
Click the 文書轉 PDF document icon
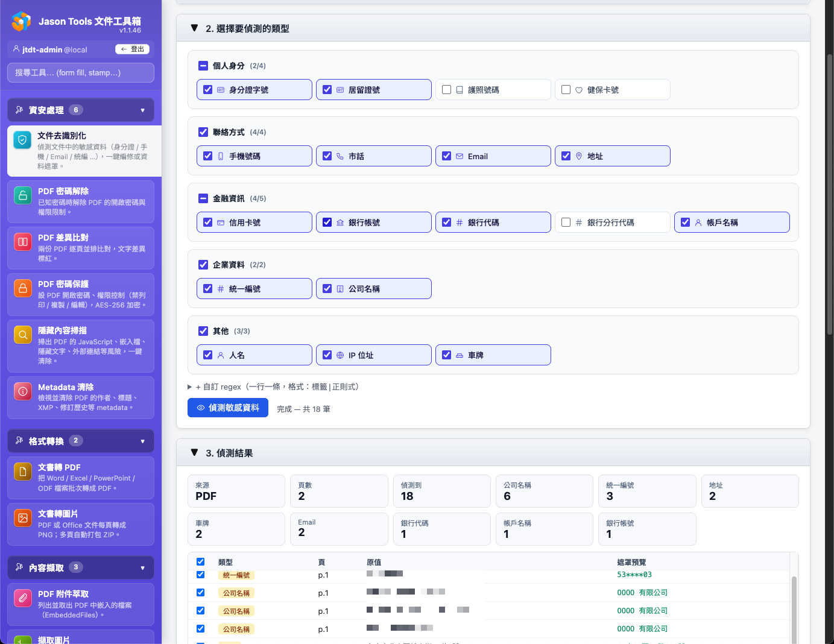(23, 472)
